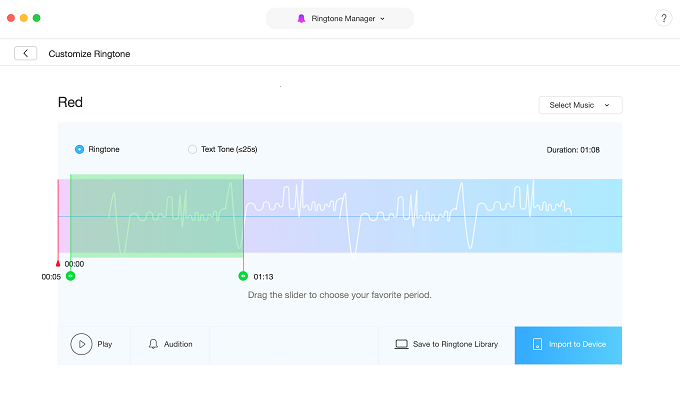This screenshot has width=680, height=407.
Task: Select the Text Tone (≤25s) radio option
Action: 192,149
